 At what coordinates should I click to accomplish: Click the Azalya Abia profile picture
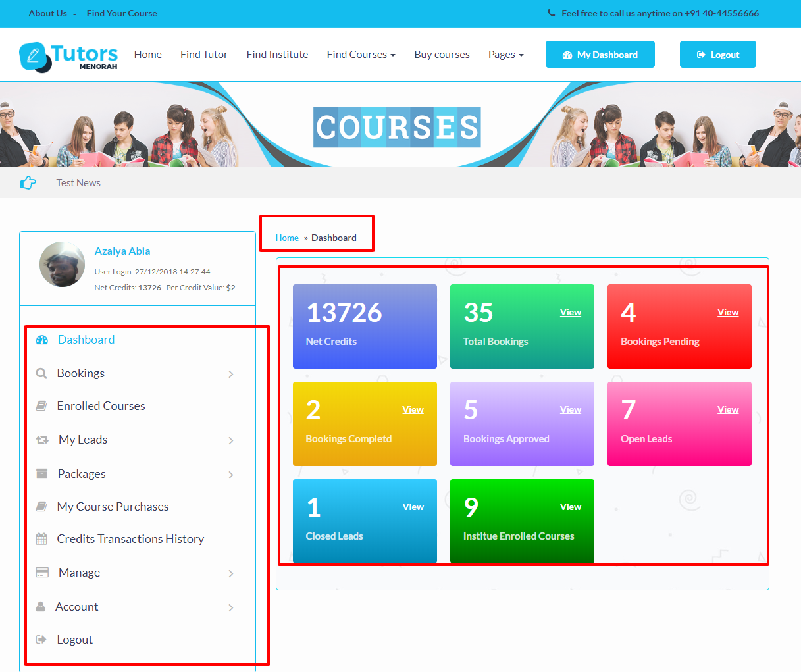(63, 265)
